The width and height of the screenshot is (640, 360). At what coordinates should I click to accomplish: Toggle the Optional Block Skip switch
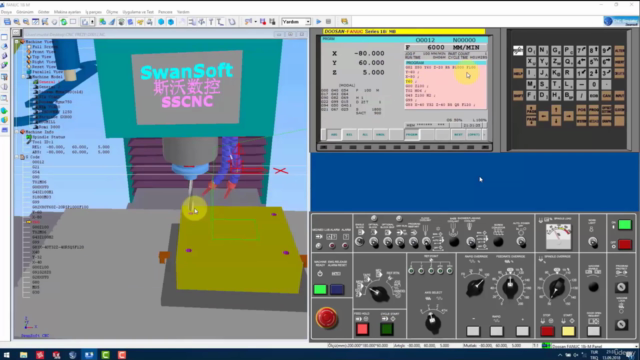coord(387,241)
